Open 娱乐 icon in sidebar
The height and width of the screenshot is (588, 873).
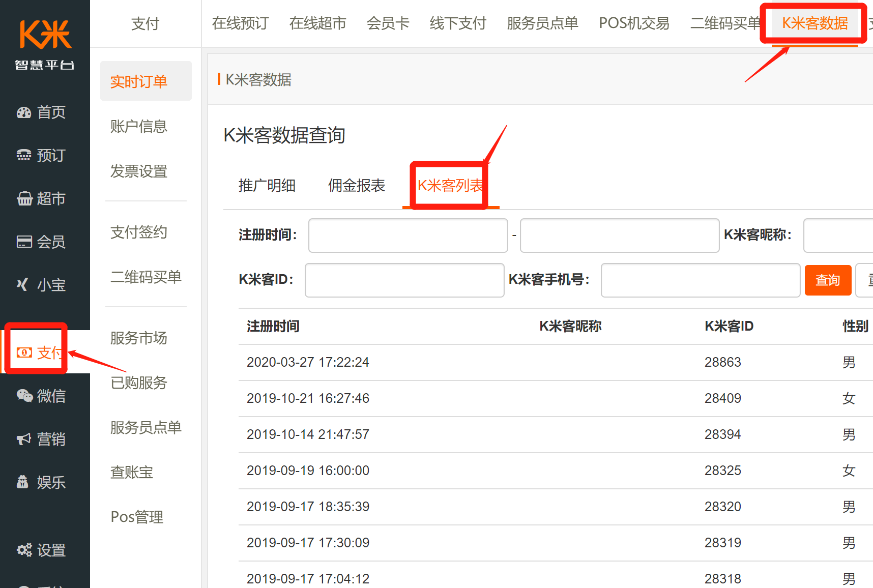click(22, 482)
